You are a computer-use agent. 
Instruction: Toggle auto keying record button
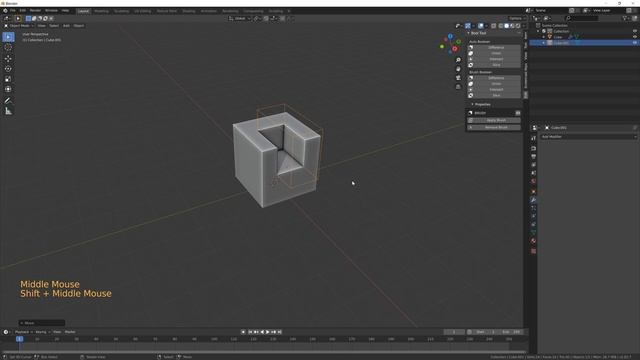click(243, 332)
